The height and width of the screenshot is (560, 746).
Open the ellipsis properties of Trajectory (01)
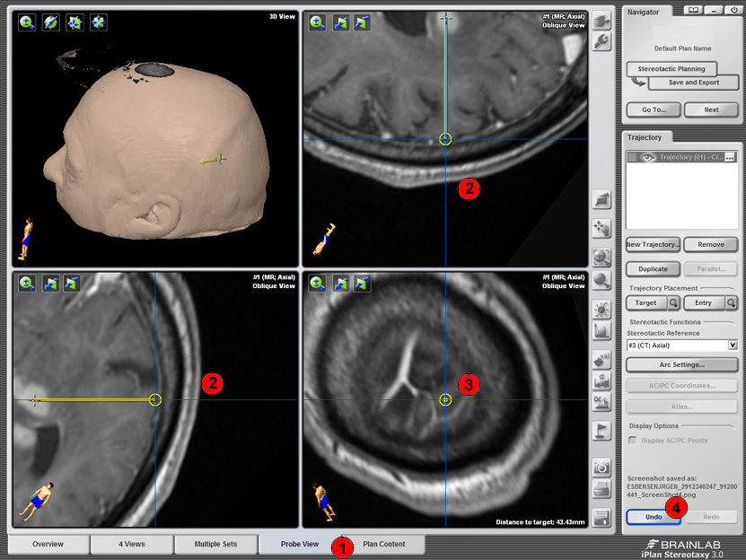(730, 158)
